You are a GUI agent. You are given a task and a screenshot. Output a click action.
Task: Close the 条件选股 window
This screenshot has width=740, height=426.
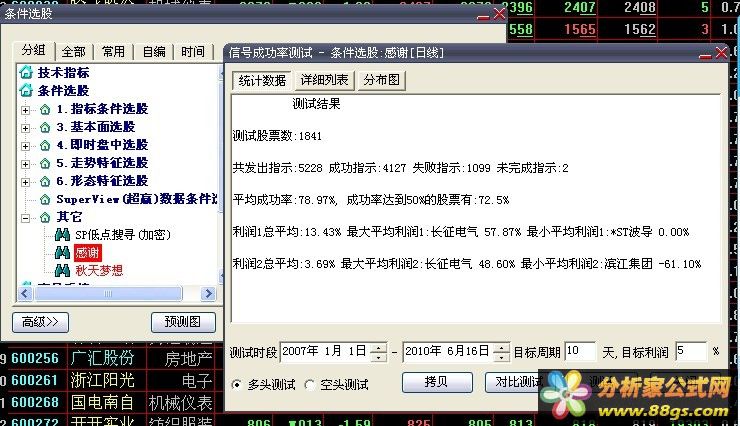(499, 14)
